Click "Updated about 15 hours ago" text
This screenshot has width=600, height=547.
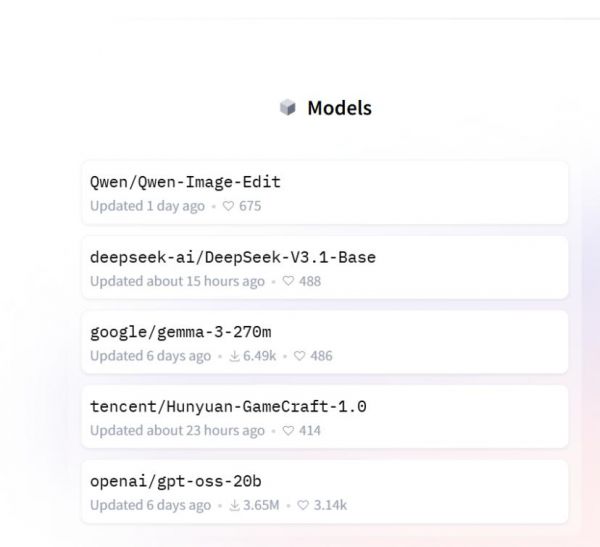(177, 281)
